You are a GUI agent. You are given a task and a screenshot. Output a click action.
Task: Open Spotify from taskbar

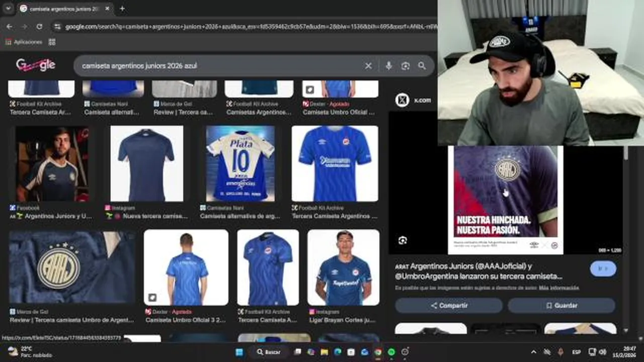[x=391, y=352]
